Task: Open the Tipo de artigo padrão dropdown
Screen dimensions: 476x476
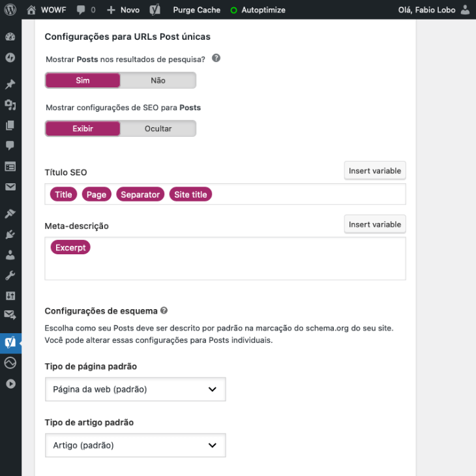Action: pyautogui.click(x=136, y=445)
